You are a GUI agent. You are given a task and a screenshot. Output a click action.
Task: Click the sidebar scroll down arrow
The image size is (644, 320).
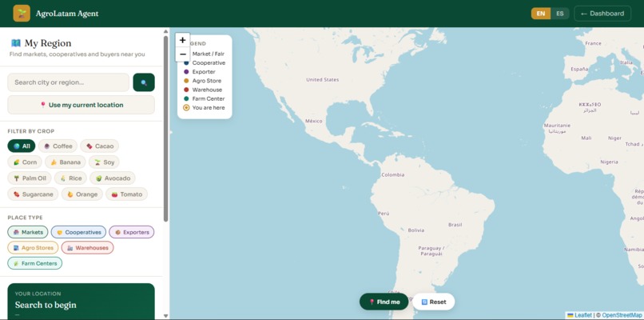point(166,316)
